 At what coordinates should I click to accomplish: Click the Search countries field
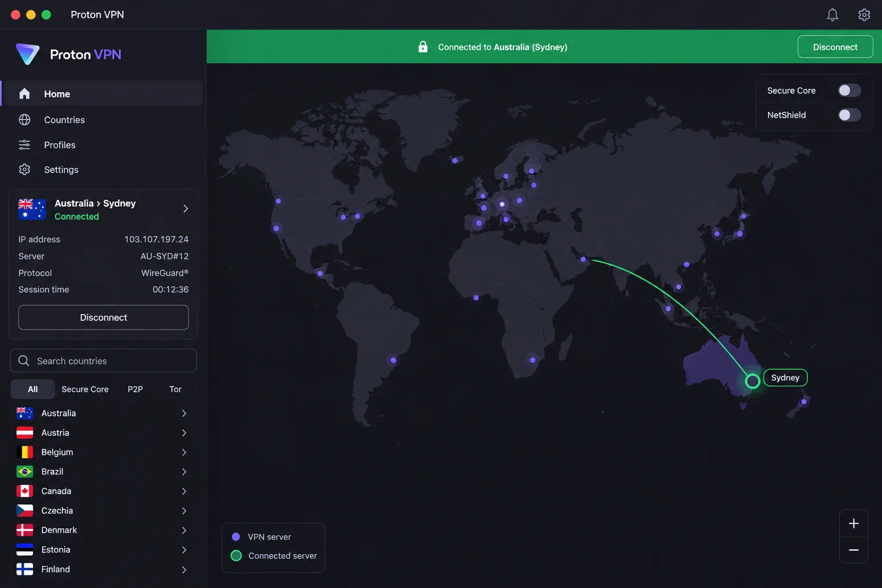coord(103,361)
